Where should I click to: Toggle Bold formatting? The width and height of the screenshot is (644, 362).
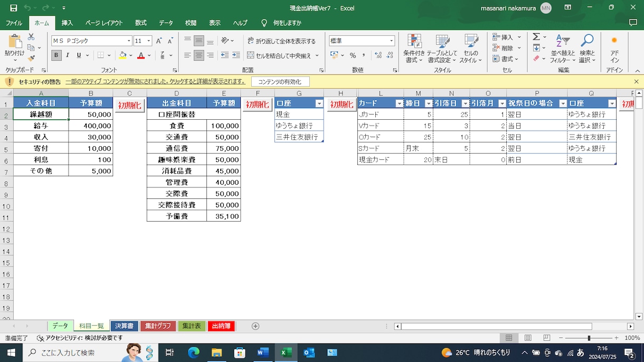coord(56,55)
